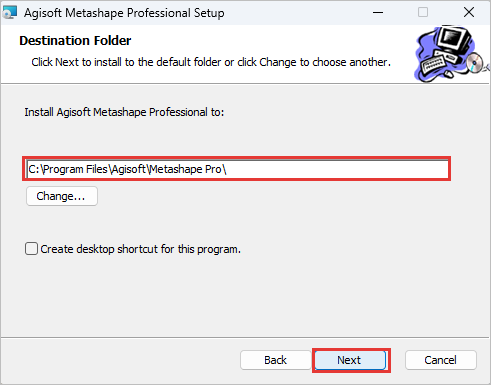Screen dimensions: 491x385
Task: Click the instruction text about default folder
Action: (211, 62)
